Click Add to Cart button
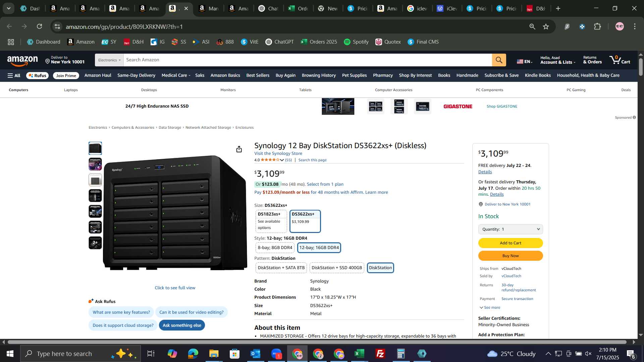This screenshot has width=644, height=362. [510, 243]
